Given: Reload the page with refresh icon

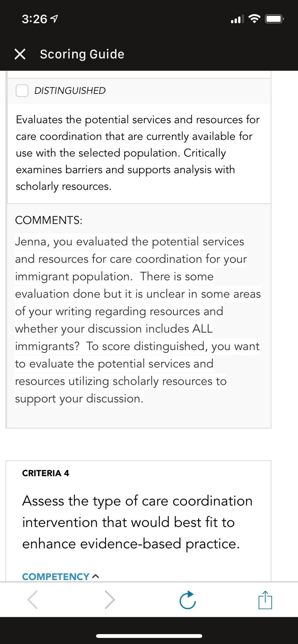Looking at the screenshot, I should coord(188,600).
